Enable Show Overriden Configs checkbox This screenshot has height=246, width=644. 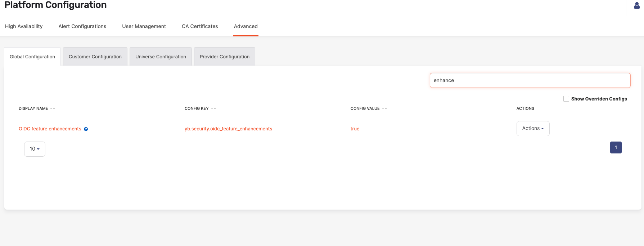click(566, 99)
